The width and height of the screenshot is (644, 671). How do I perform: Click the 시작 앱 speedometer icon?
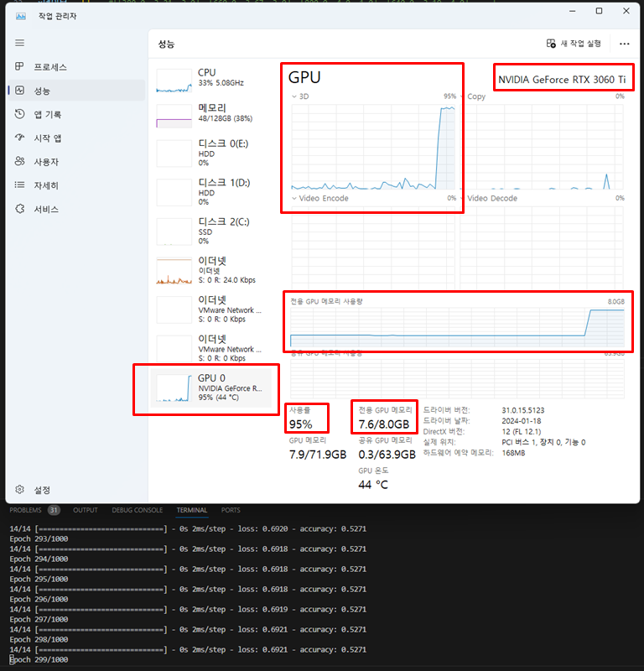click(19, 138)
